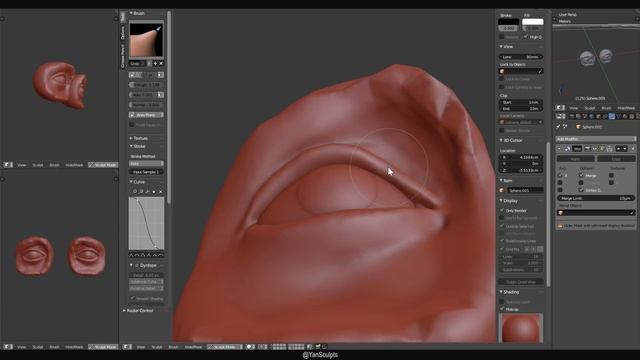This screenshot has height=360, width=640.
Task: Click Sphere.005 object icon in properties breadcrumb
Action: 578,127
